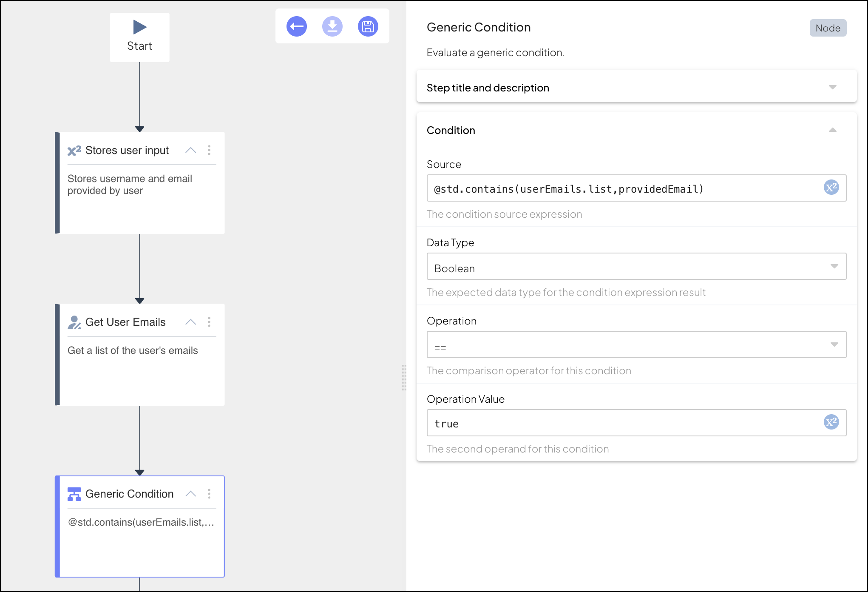
Task: Click variable icon in Operation Value field
Action: pyautogui.click(x=831, y=422)
